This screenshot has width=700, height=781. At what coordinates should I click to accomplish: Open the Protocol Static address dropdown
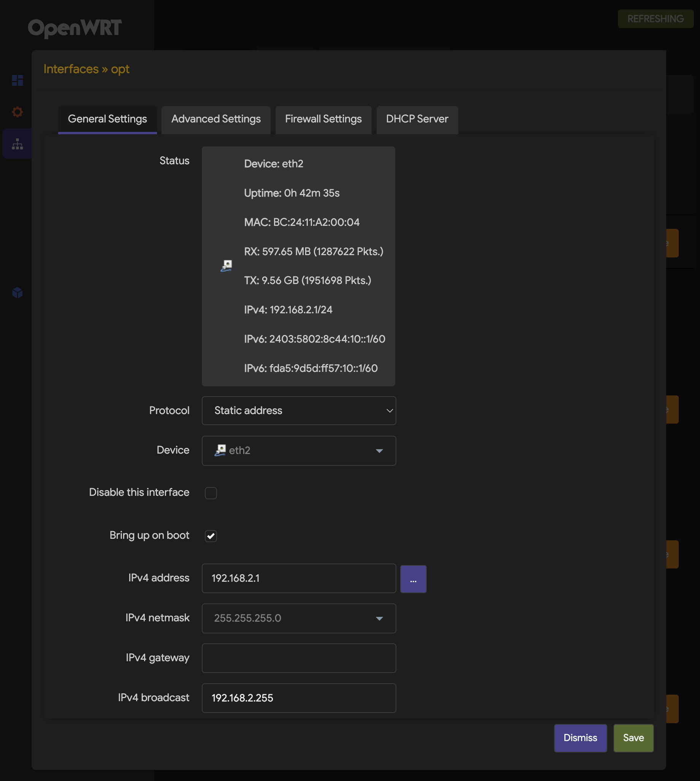pos(299,411)
